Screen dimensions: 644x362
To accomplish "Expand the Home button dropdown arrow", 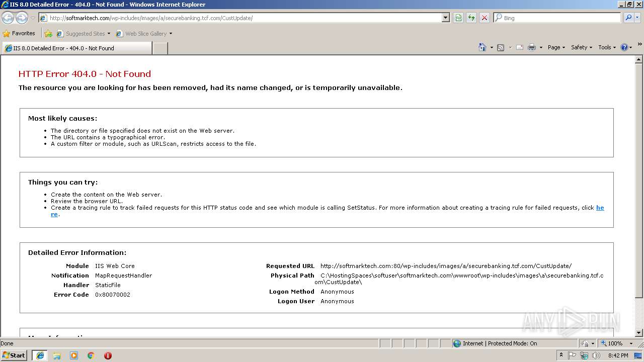I will 492,47.
